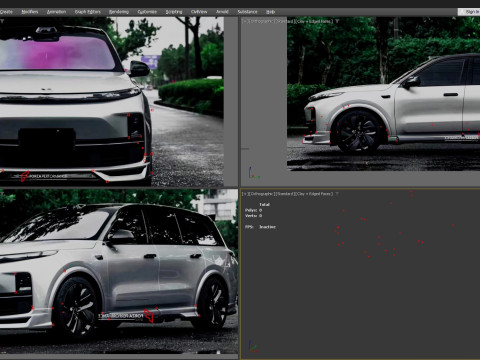Screen dimensions: 480x360
Task: Open the Standard shading menu in the top-right viewport
Action: coord(284,21)
